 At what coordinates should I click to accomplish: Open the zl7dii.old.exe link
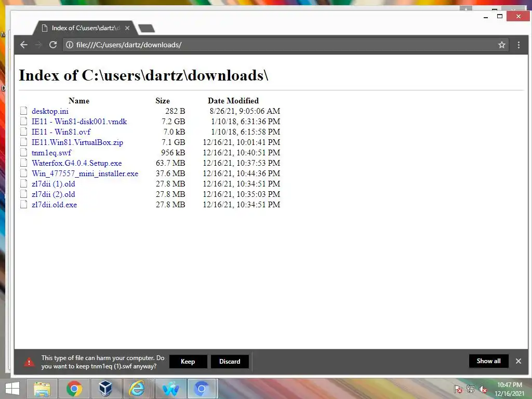(x=54, y=205)
